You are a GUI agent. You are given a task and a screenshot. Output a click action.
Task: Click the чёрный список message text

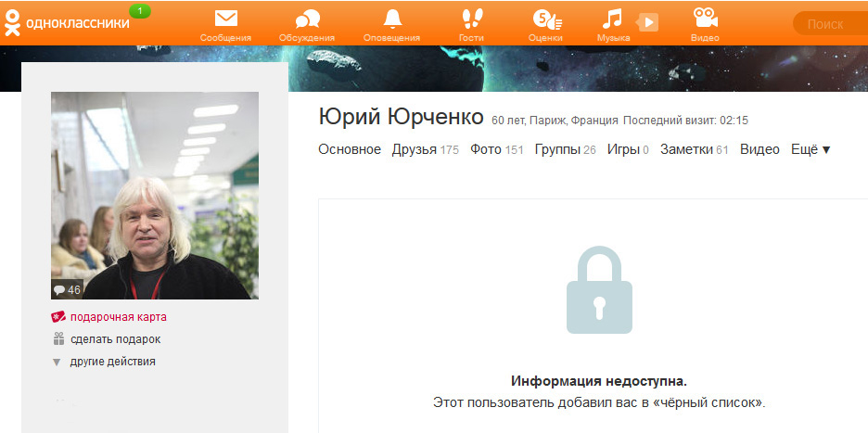tap(599, 402)
